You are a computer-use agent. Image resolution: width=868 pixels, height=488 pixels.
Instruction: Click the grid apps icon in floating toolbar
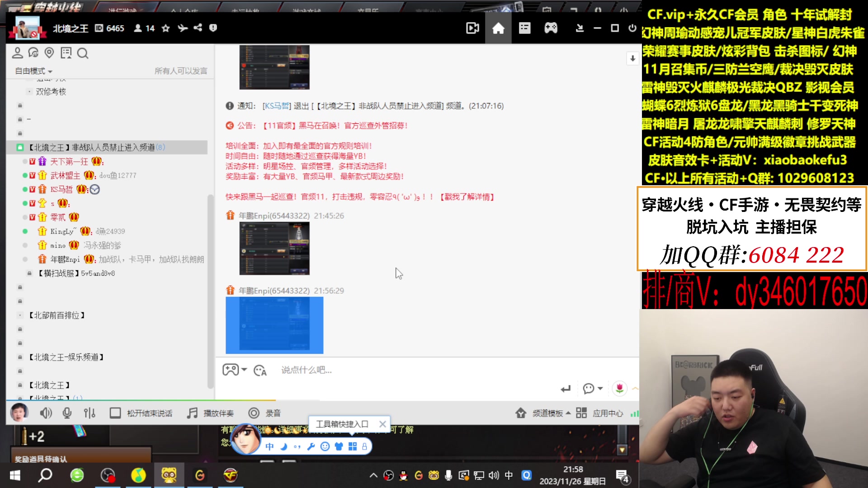pyautogui.click(x=353, y=446)
